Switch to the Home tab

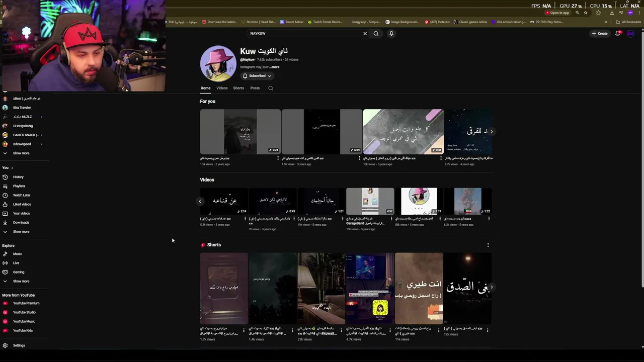[205, 88]
